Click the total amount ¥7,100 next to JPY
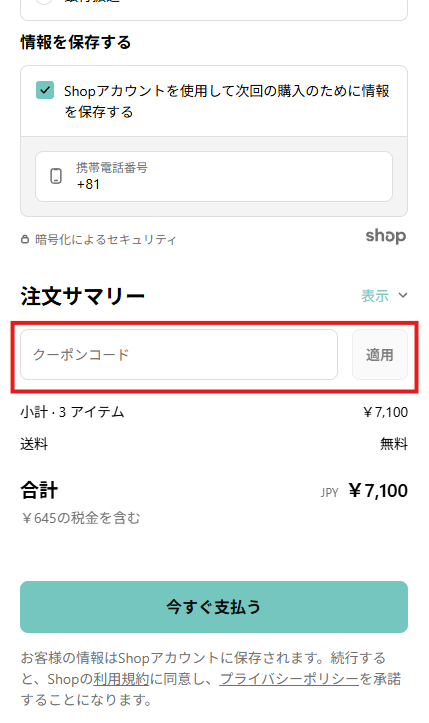429x723 pixels. (x=378, y=491)
